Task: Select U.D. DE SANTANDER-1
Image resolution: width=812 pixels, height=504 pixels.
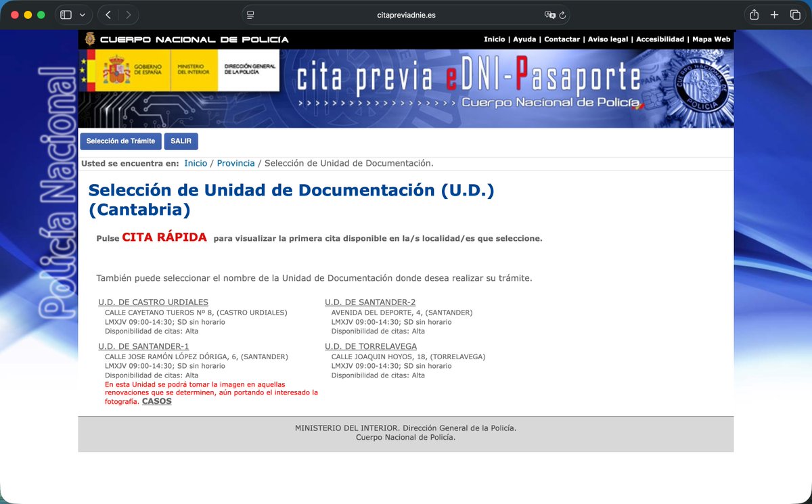Action: pos(143,346)
